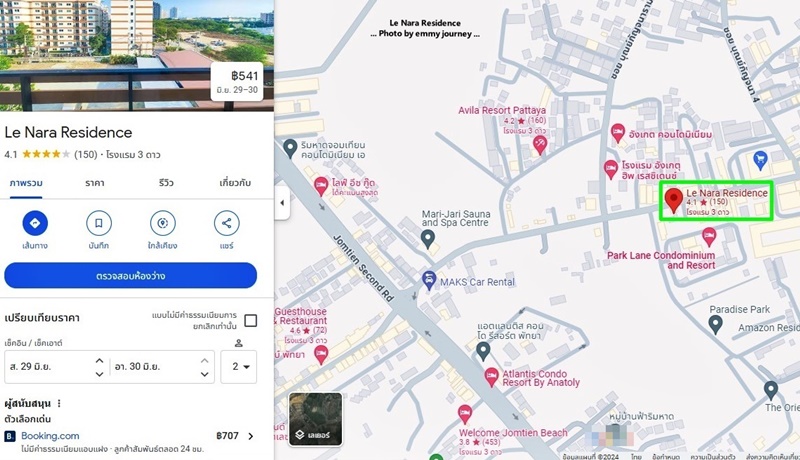Viewport: 800px width, 460px height.
Task: Click the Guesthouse & Restaurant hotel pin
Action: [320, 354]
